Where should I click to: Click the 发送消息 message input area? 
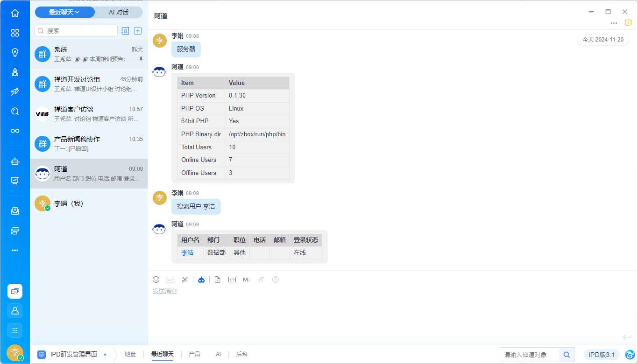click(x=393, y=308)
